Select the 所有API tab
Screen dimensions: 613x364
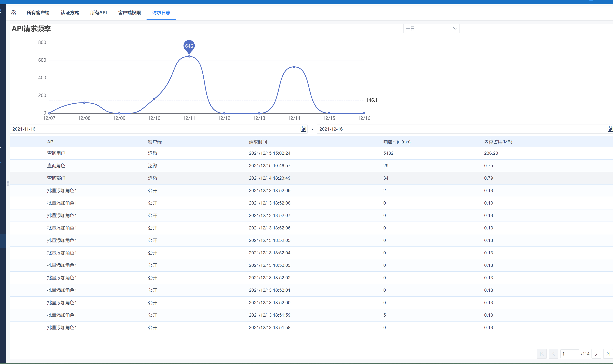tap(98, 12)
